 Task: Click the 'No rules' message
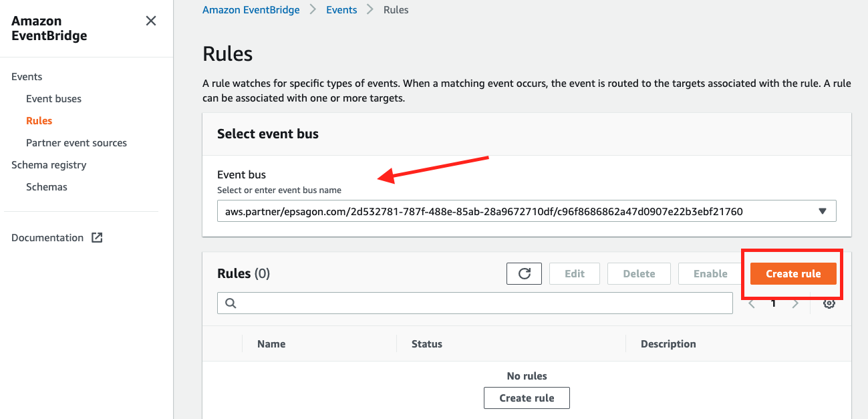[527, 376]
